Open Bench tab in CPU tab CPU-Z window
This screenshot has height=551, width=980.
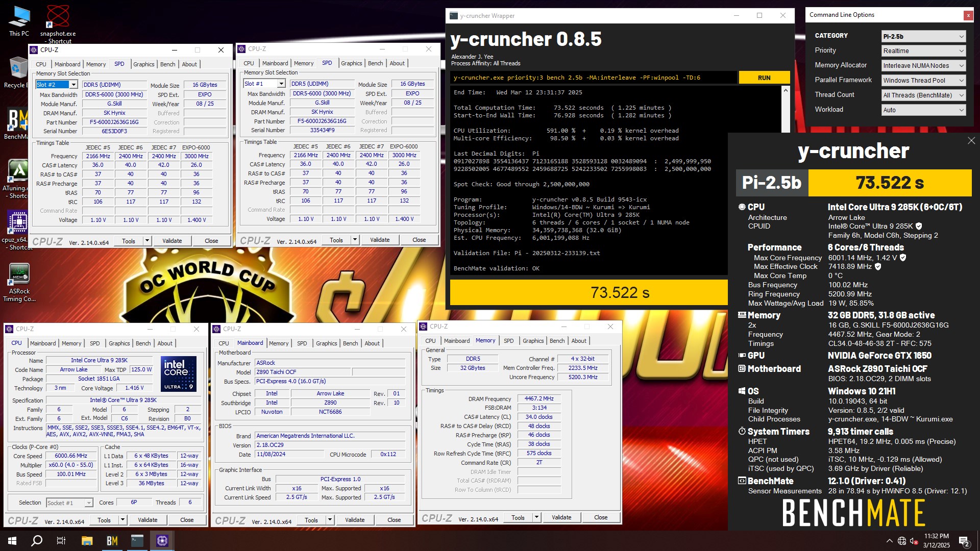pos(143,343)
